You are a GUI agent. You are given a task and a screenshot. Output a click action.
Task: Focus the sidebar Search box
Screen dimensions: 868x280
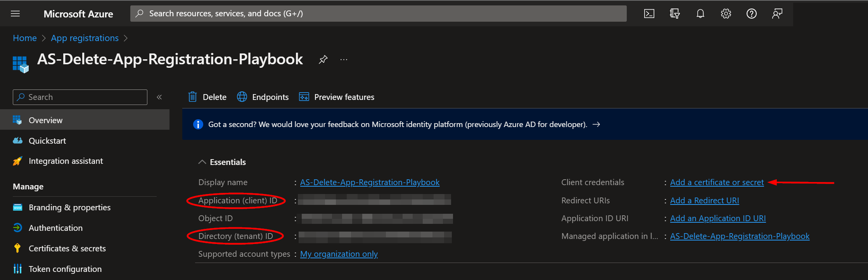pyautogui.click(x=80, y=97)
